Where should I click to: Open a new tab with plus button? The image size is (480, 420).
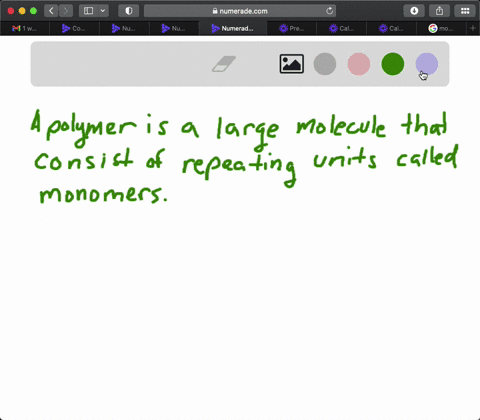(473, 29)
